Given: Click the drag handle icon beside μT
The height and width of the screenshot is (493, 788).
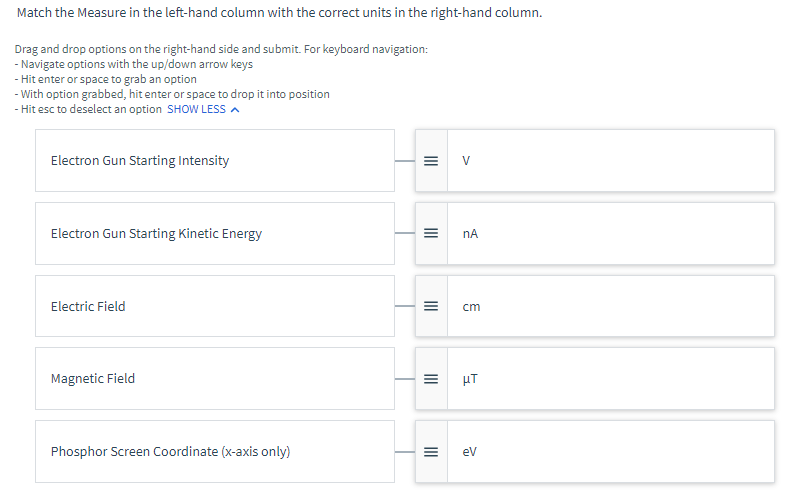Looking at the screenshot, I should [x=430, y=379].
